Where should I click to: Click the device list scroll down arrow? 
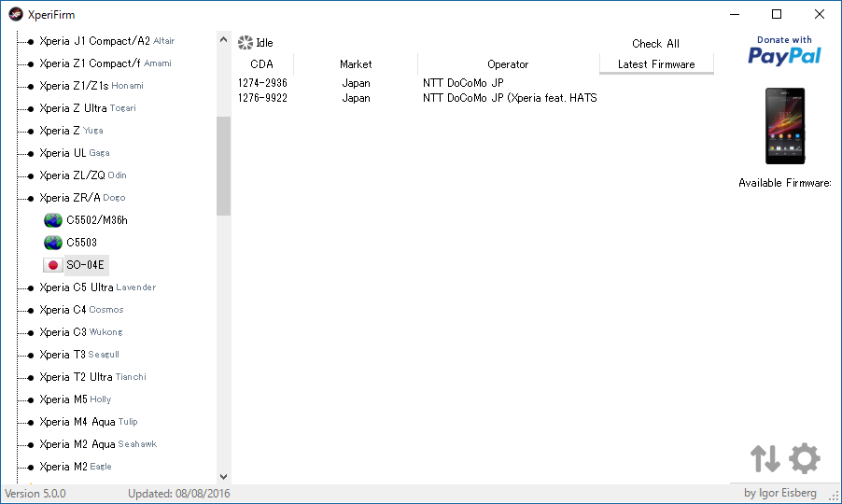pos(223,477)
